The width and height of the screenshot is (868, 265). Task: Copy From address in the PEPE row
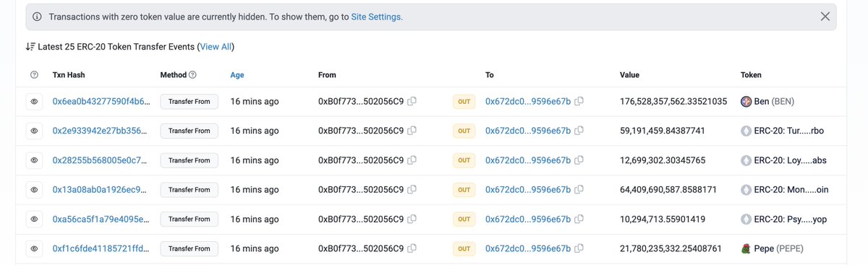coord(412,248)
